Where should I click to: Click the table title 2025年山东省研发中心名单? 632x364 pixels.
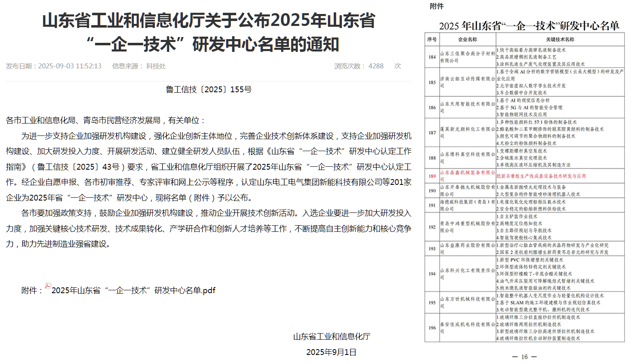tap(529, 26)
